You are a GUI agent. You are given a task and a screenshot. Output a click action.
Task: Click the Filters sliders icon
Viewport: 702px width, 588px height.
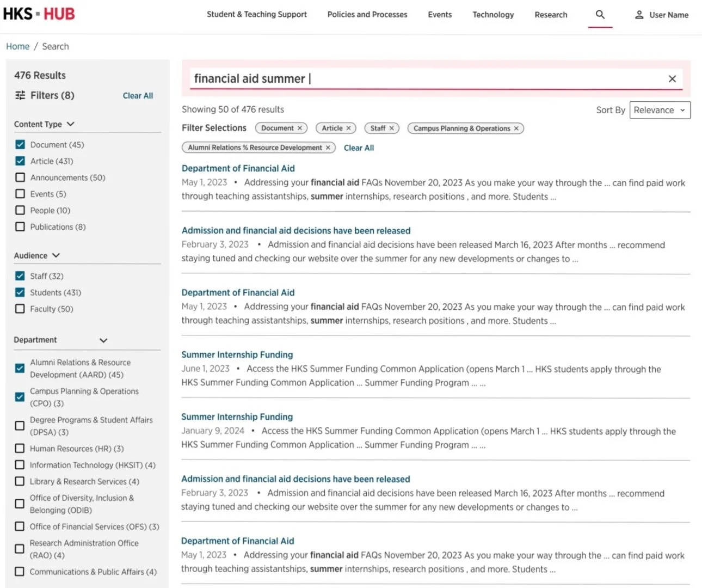pos(20,95)
